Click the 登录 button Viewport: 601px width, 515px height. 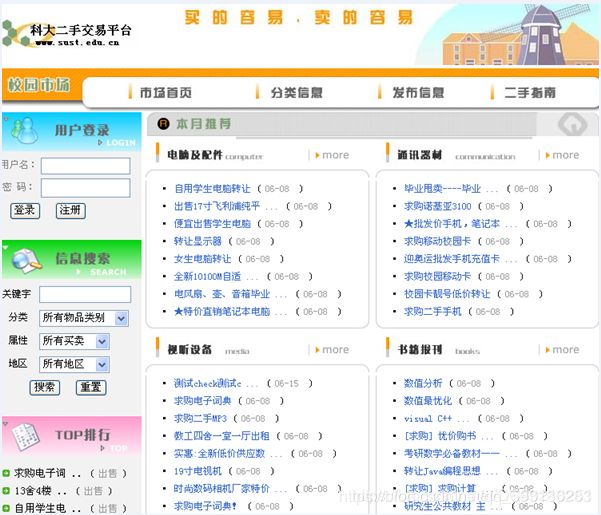pyautogui.click(x=25, y=210)
